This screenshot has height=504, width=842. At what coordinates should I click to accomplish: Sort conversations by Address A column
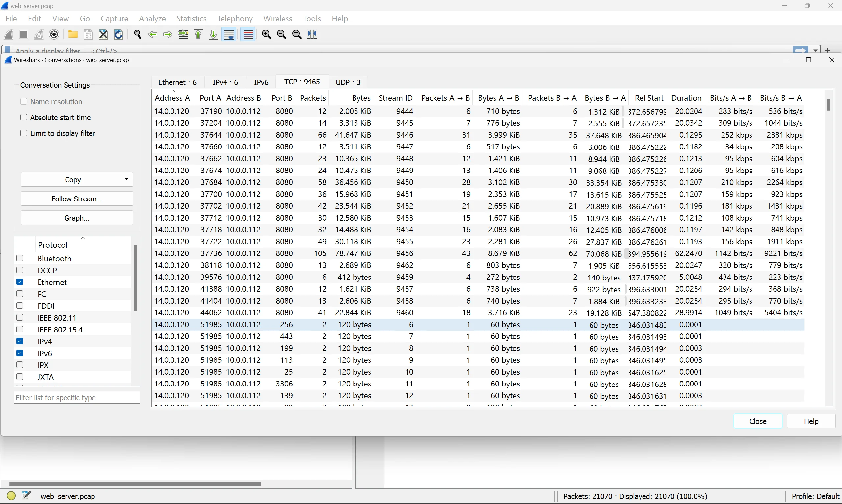point(172,98)
